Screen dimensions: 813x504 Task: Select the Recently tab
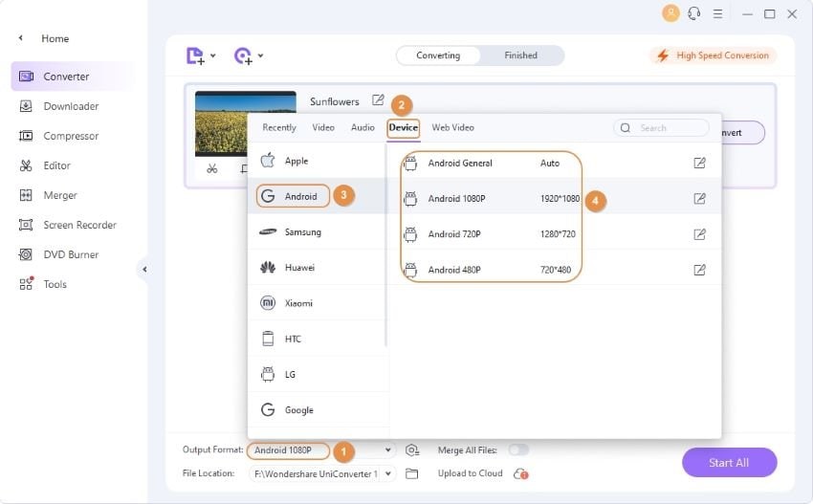click(279, 127)
